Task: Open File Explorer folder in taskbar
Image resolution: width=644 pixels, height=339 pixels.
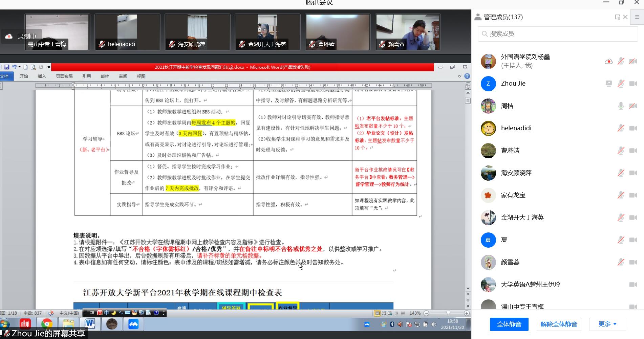Action: click(68, 324)
